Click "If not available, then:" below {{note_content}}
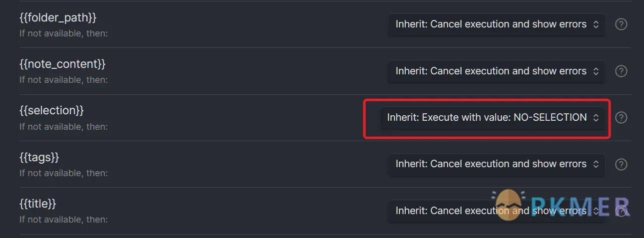Screen dimensions: 644x238 [x=63, y=80]
